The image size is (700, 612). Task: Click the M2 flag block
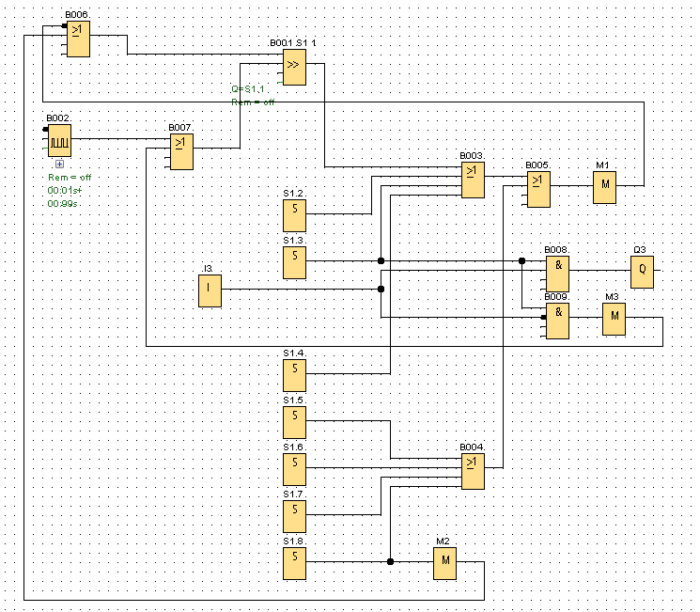pos(444,564)
